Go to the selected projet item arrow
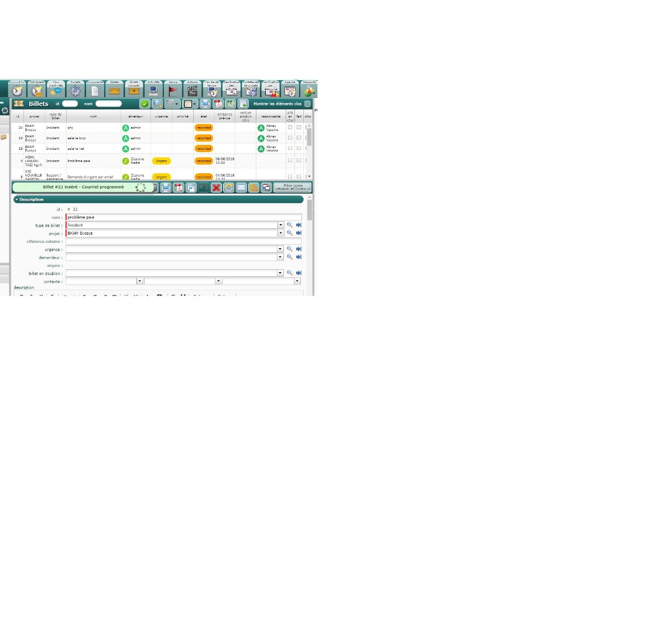Viewport: 672px width, 632px height. click(299, 233)
